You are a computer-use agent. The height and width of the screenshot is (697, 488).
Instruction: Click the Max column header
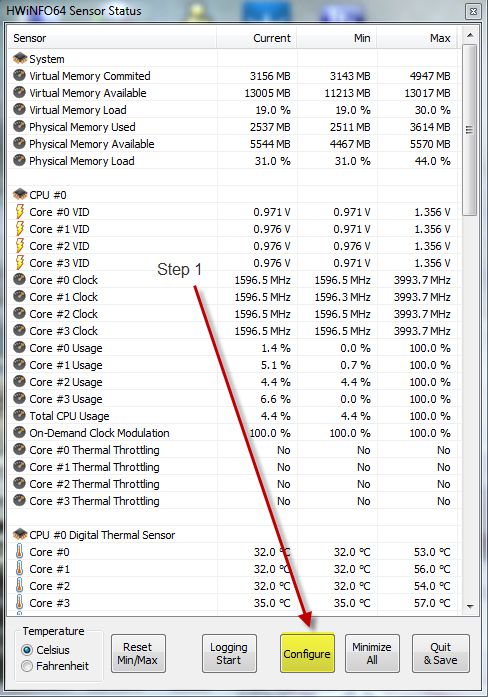click(x=418, y=38)
